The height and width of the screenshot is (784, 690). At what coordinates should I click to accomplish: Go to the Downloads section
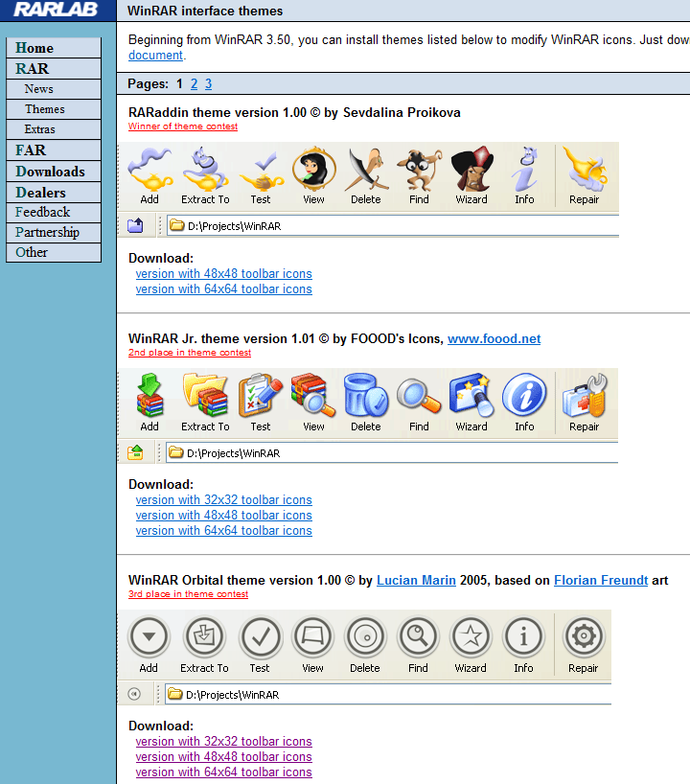[54, 172]
